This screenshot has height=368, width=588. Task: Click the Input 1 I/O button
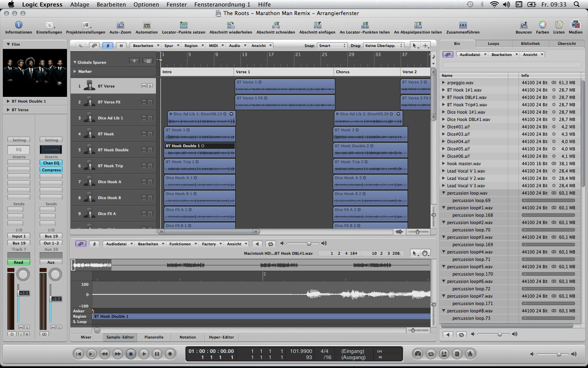[x=19, y=236]
